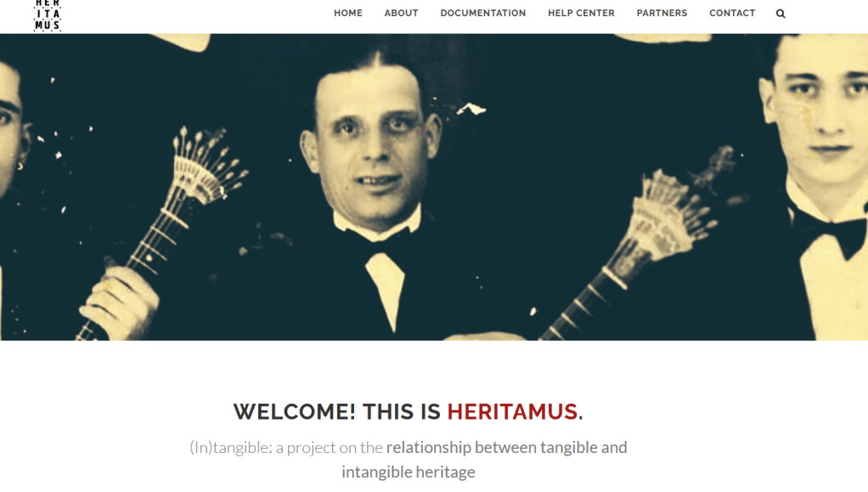Click the "intangible heritage" subtitle line

[x=408, y=472]
